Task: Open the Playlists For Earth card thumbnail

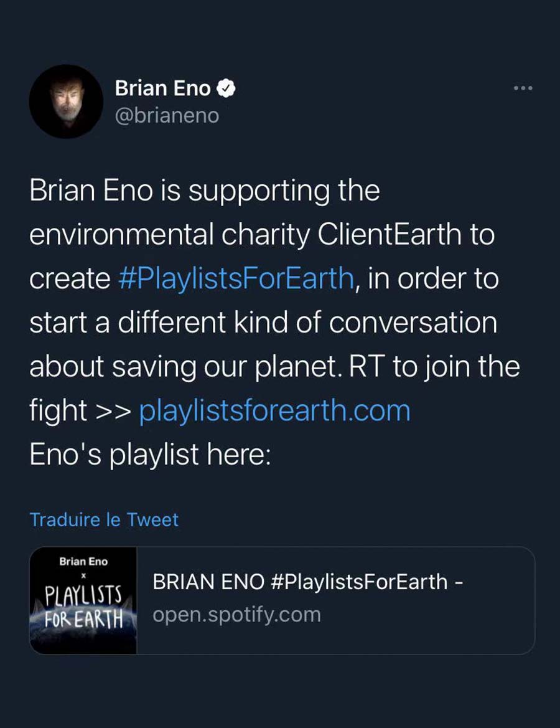Action: pyautogui.click(x=83, y=600)
